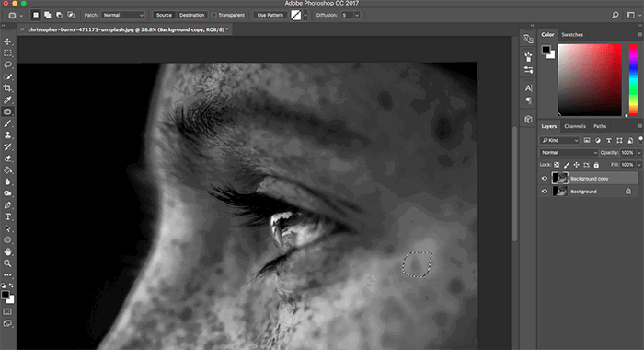Click the hue spectrum slider bar

tap(633, 80)
